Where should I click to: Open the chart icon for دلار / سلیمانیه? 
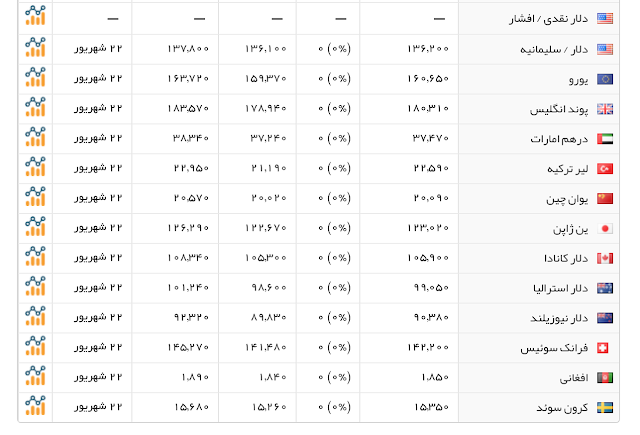coord(35,47)
